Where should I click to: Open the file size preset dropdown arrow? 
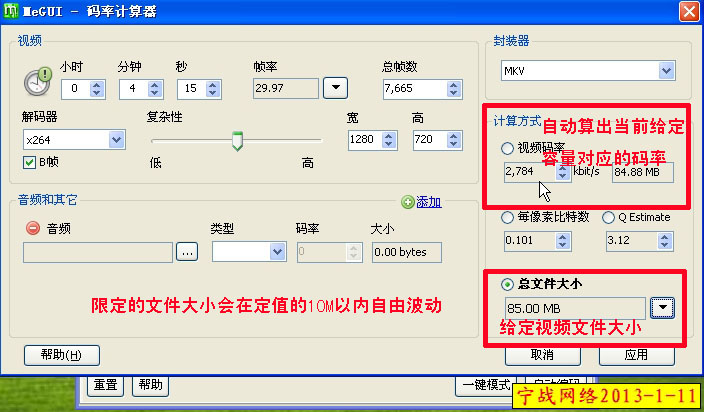(662, 308)
